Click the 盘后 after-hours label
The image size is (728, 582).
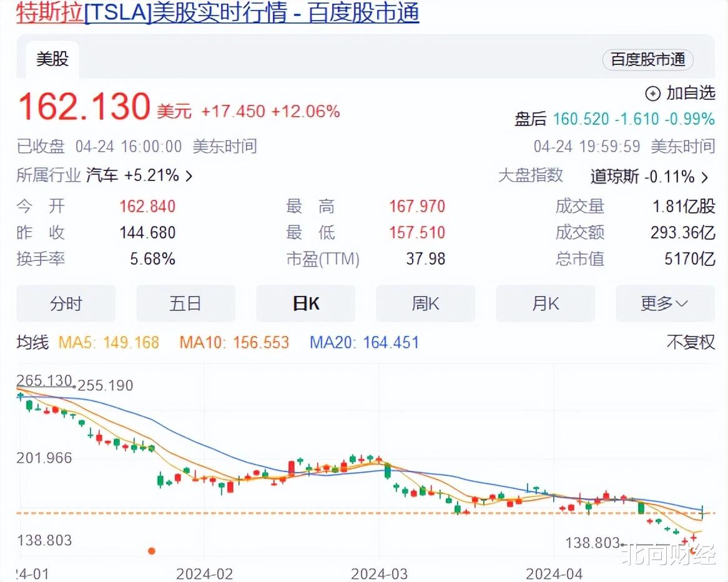pyautogui.click(x=530, y=119)
